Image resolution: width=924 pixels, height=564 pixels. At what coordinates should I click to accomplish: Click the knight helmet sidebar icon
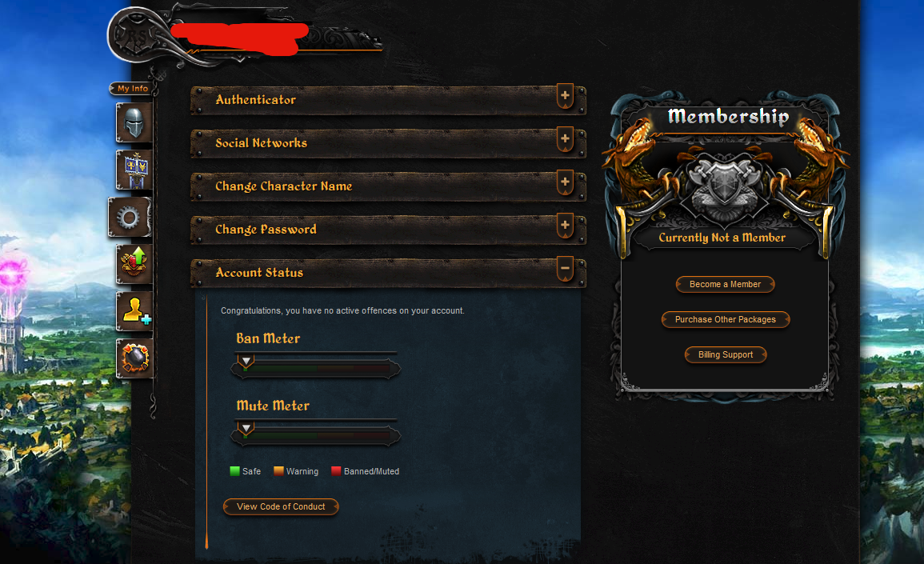(134, 122)
